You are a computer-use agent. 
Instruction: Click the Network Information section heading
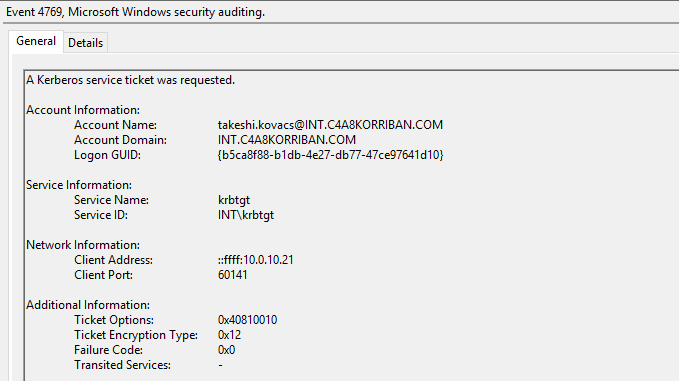pyautogui.click(x=83, y=245)
